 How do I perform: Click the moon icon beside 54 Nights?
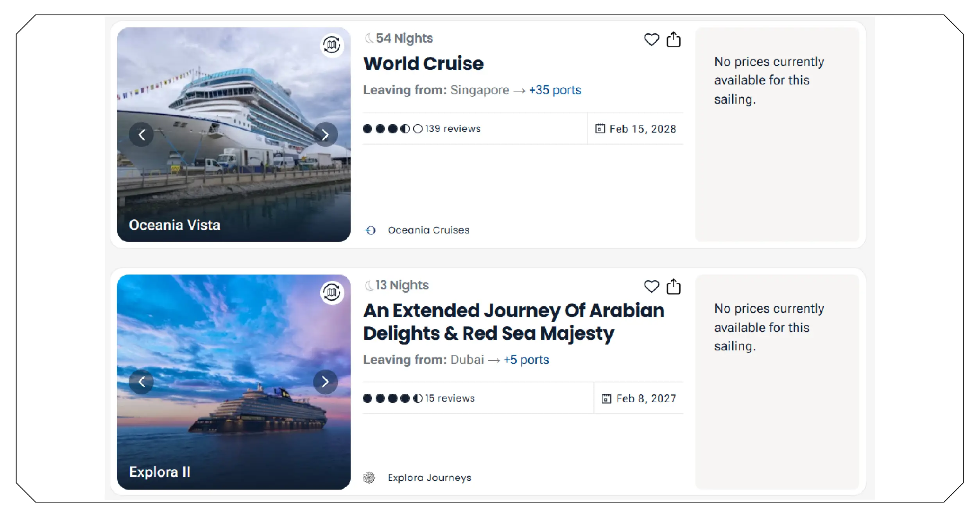pos(369,37)
